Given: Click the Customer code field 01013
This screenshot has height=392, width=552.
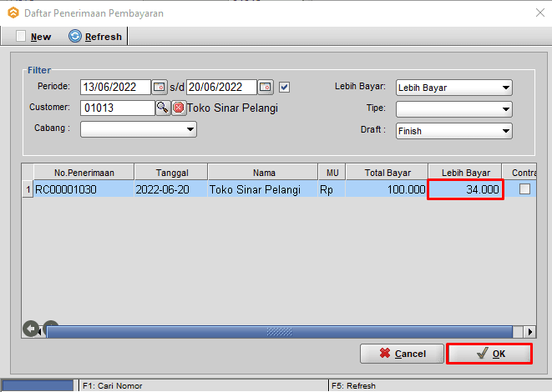Looking at the screenshot, I should (118, 108).
